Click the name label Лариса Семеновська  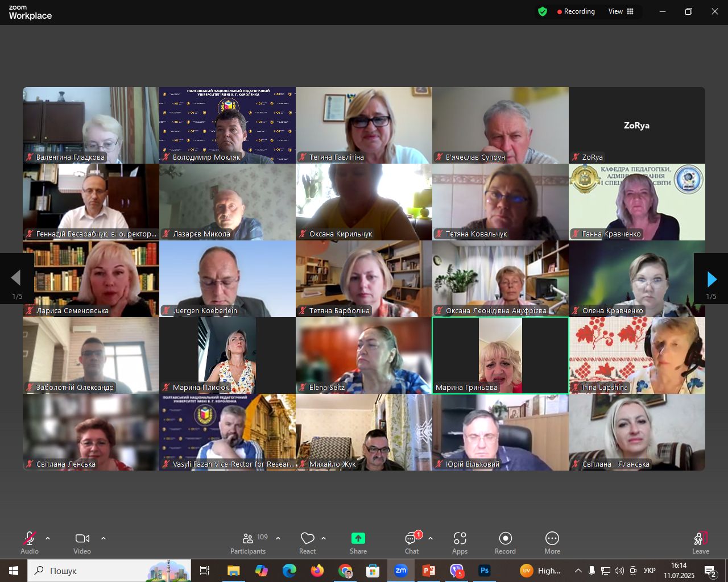(x=72, y=311)
